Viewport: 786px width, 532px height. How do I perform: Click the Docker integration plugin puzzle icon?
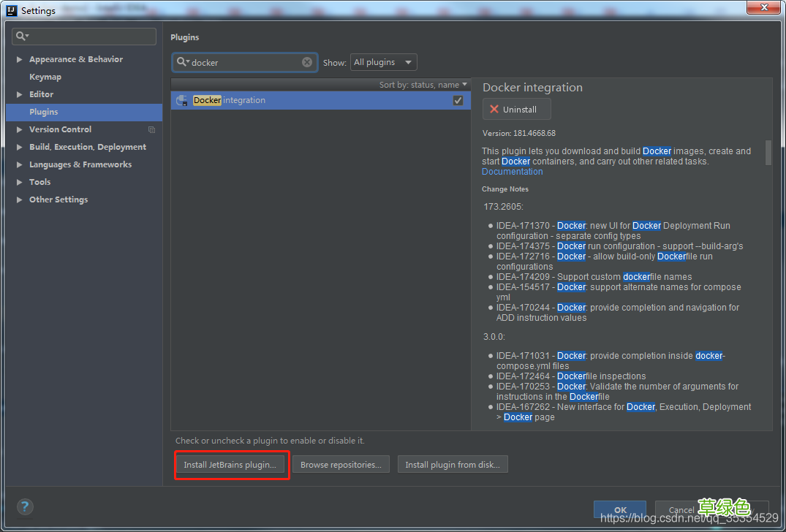[181, 100]
